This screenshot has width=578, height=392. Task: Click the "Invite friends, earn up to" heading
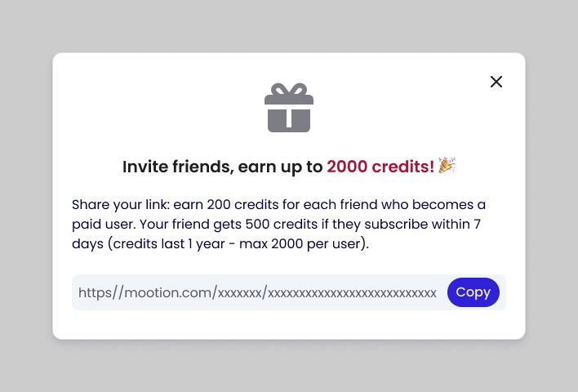[223, 167]
